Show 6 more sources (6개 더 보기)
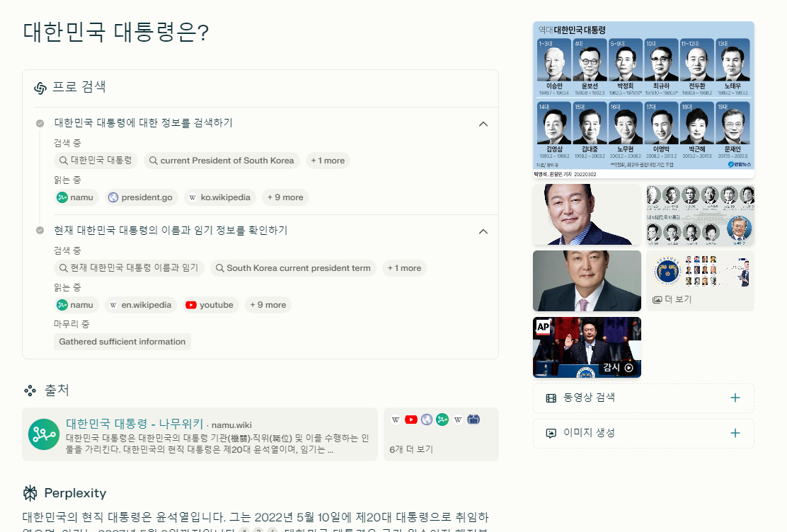Viewport: 787px width, 532px height. click(411, 449)
